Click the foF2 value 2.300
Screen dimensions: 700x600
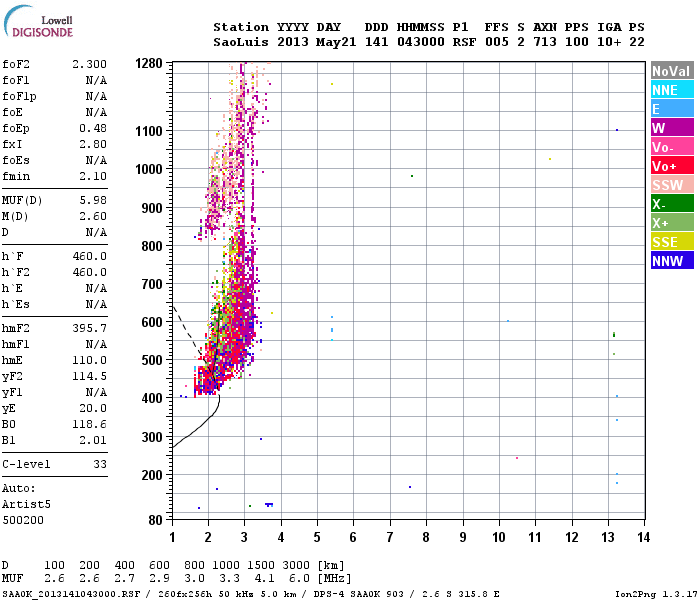click(x=89, y=64)
